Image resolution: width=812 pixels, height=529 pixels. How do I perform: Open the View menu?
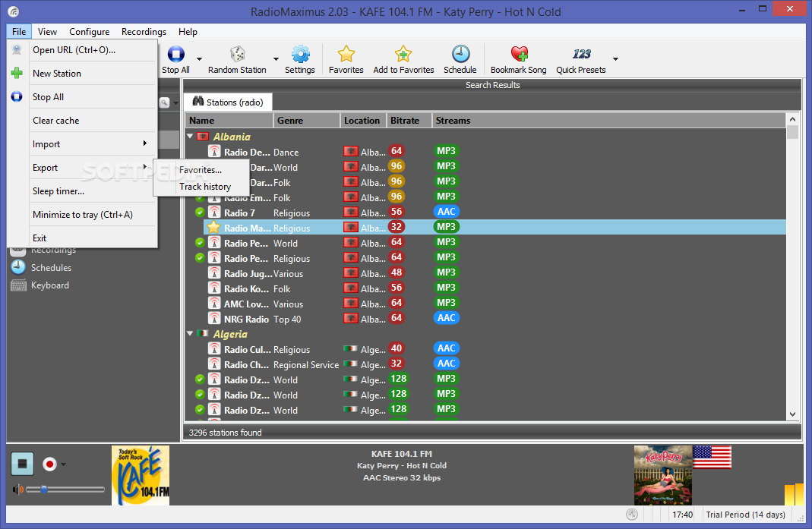point(47,32)
